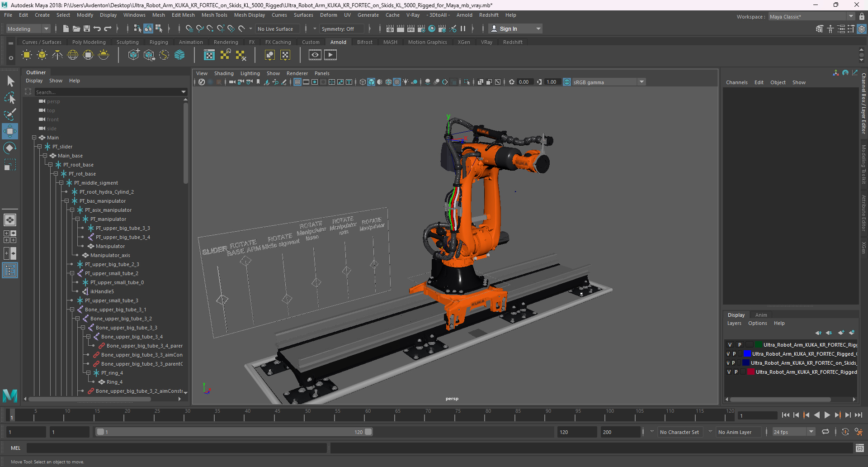Click the Arnold skydome light shelf icon

73,55
